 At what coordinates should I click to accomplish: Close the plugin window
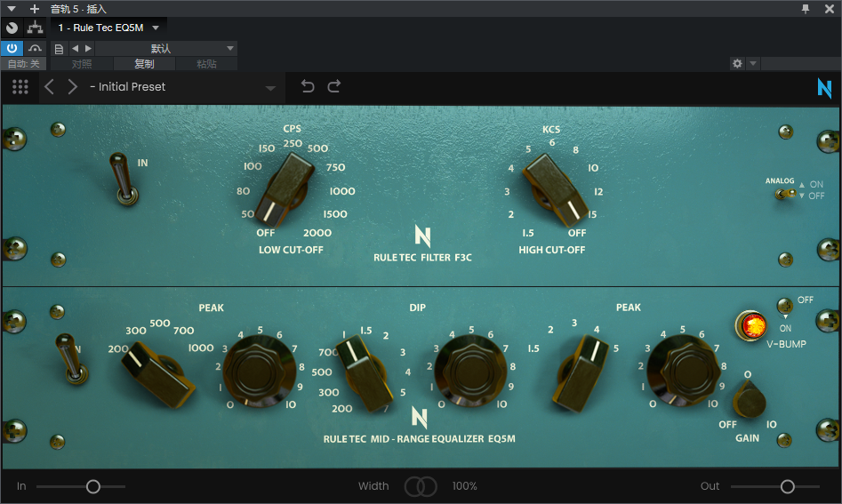[x=830, y=9]
